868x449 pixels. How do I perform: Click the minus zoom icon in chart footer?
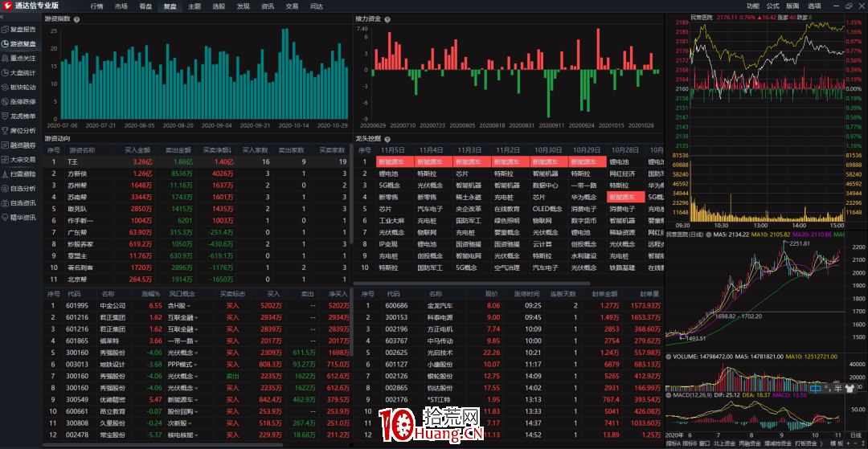[854, 443]
